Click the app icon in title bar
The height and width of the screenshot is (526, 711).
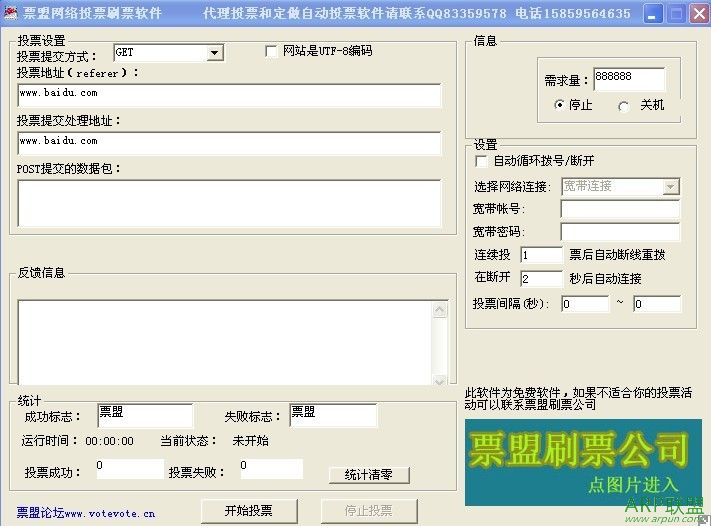click(x=10, y=12)
